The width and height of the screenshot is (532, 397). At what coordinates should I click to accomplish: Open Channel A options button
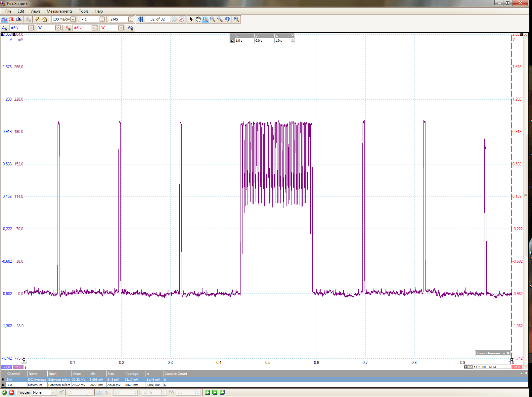[5, 28]
